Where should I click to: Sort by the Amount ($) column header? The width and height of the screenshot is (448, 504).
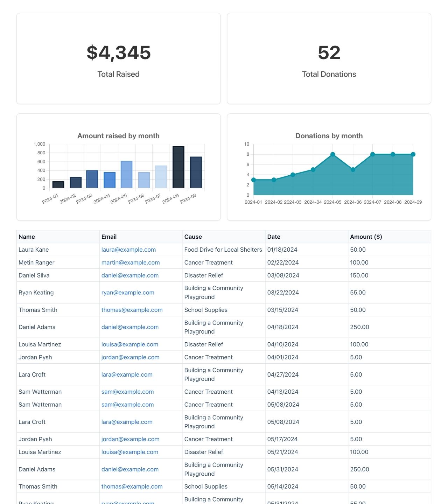[366, 237]
